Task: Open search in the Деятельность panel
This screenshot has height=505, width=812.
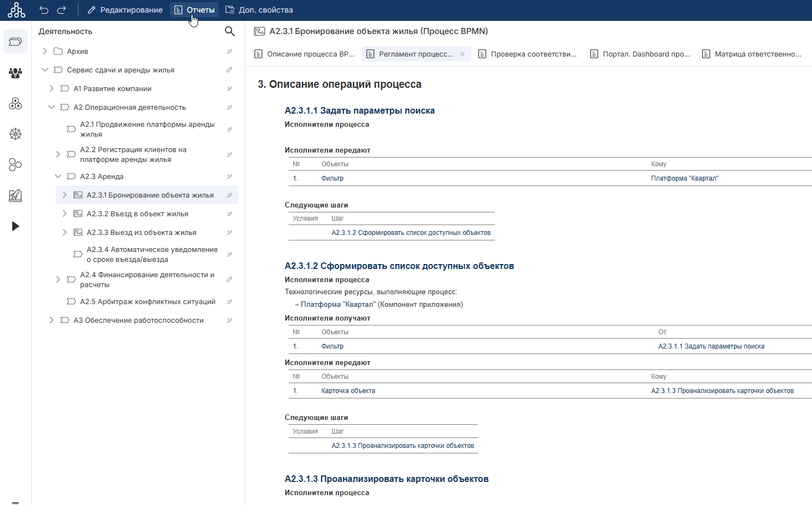Action: 230,31
